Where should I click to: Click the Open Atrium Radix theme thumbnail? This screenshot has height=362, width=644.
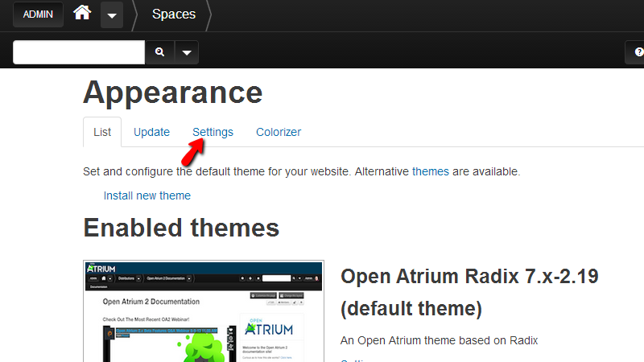[204, 311]
